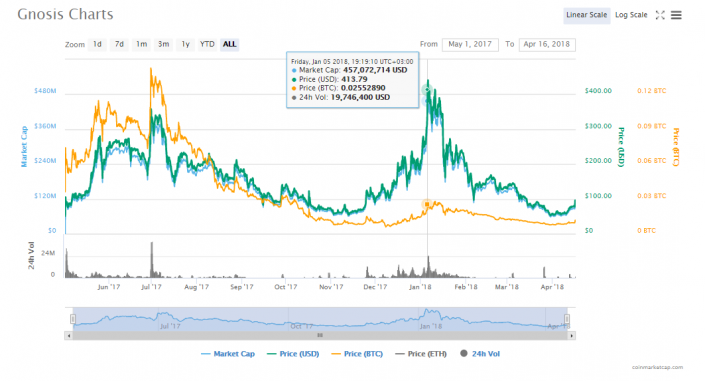
Task: Edit the To date field
Action: (x=547, y=45)
